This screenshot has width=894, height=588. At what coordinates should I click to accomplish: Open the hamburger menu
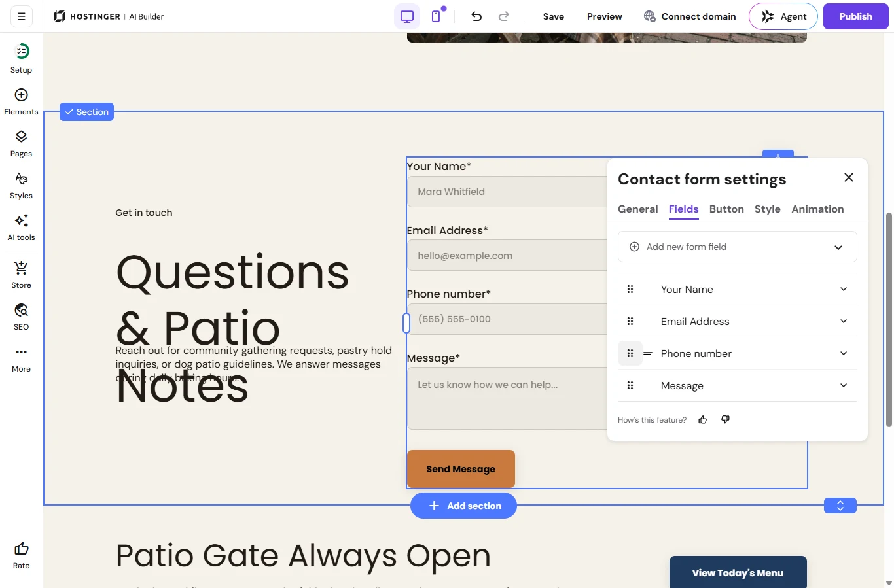pyautogui.click(x=22, y=16)
